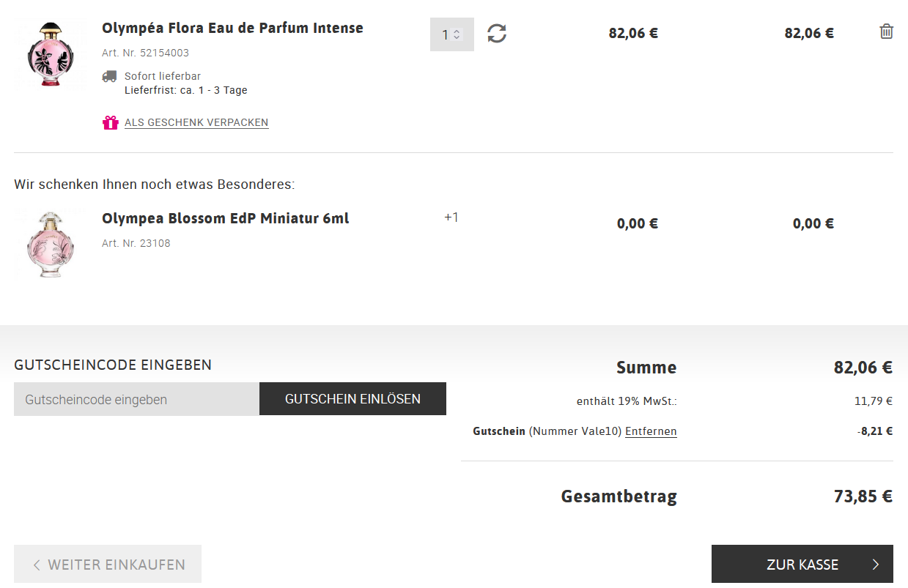Click the Gesamtbetrag 73,85 € amount
Screen dimensions: 908x588
point(863,496)
